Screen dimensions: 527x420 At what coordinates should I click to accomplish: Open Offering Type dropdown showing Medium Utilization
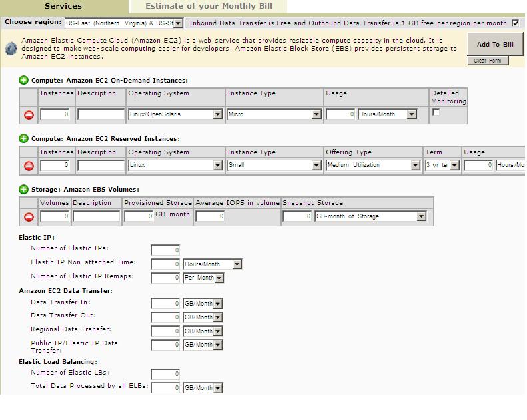point(373,165)
